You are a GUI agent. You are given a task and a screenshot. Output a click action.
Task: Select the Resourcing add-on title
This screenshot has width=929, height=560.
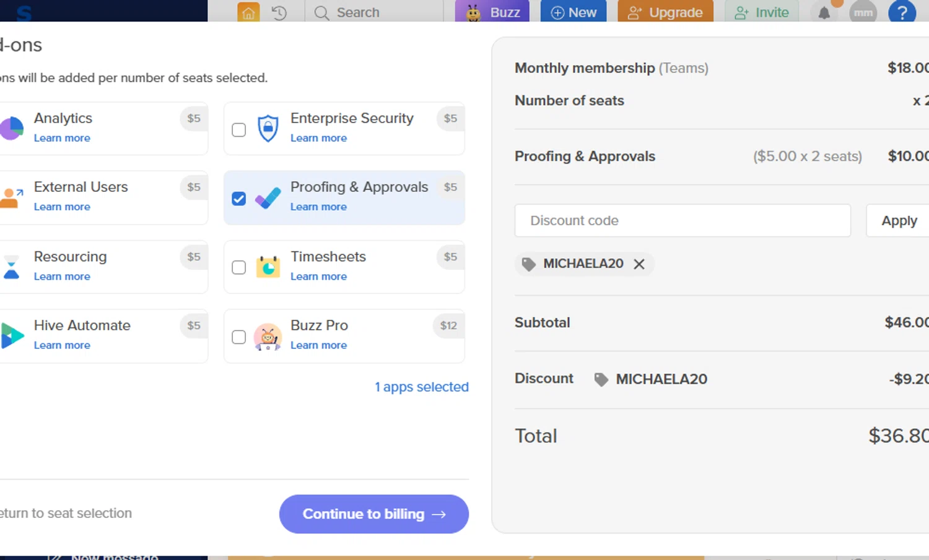pos(70,257)
